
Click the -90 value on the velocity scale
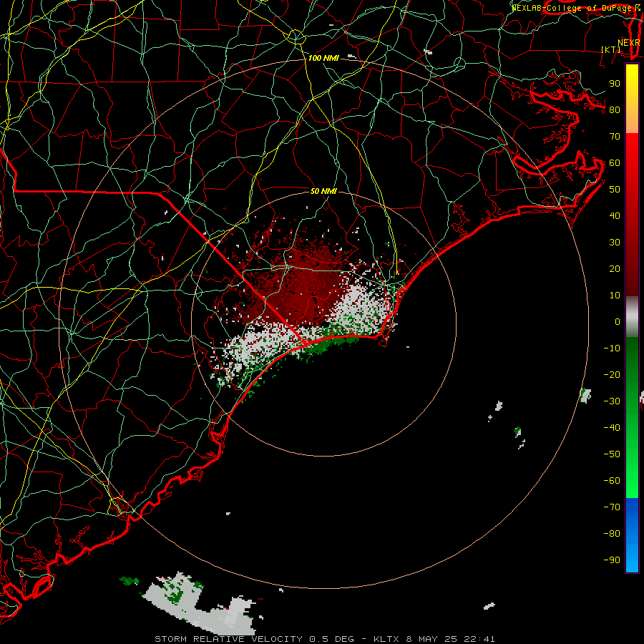coord(612,560)
